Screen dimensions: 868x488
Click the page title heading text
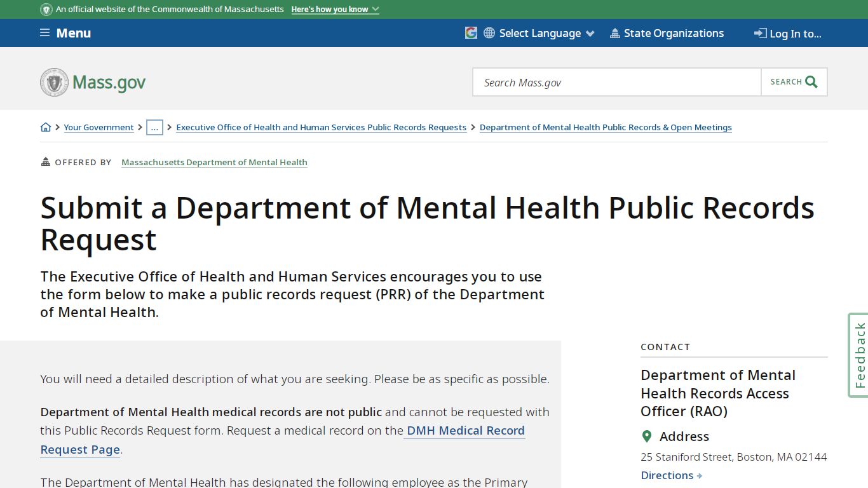point(427,224)
